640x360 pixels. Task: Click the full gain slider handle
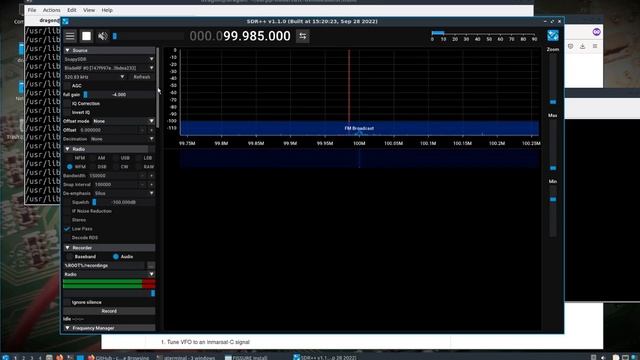[85, 95]
